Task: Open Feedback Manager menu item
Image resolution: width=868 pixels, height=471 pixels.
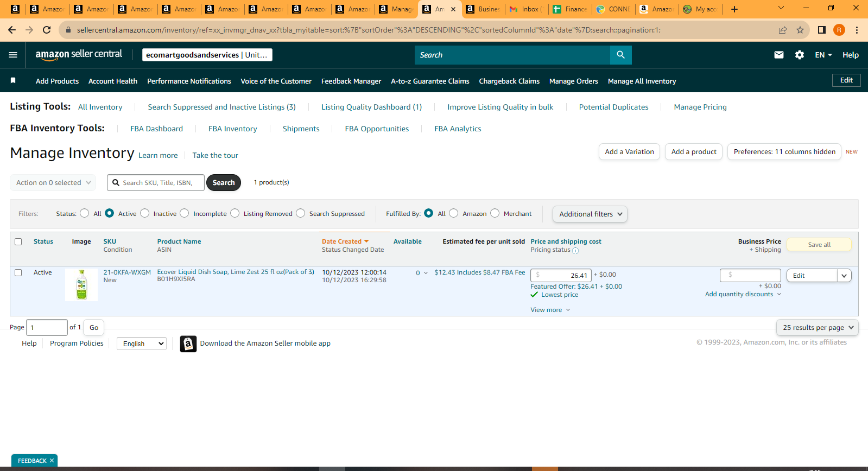Action: click(351, 81)
